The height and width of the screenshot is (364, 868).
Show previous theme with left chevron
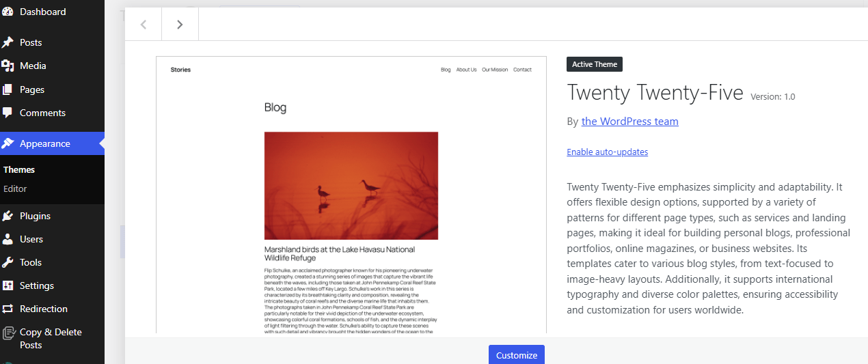144,25
